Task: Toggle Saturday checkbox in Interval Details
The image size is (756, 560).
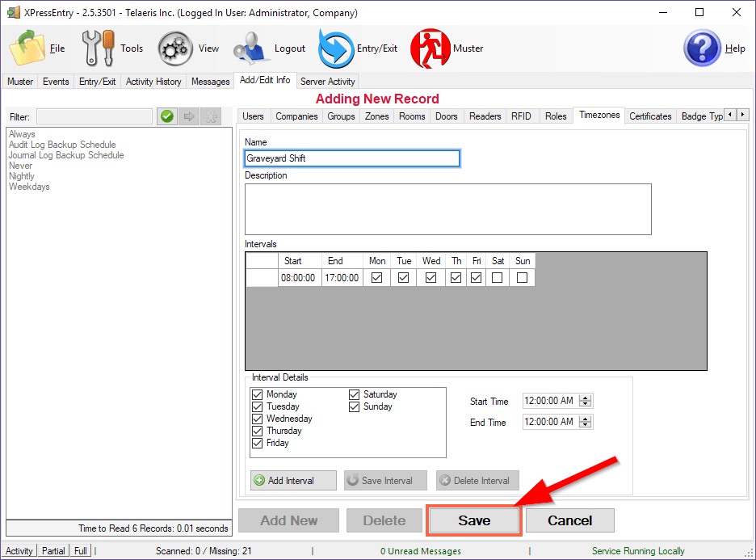Action: tap(355, 394)
